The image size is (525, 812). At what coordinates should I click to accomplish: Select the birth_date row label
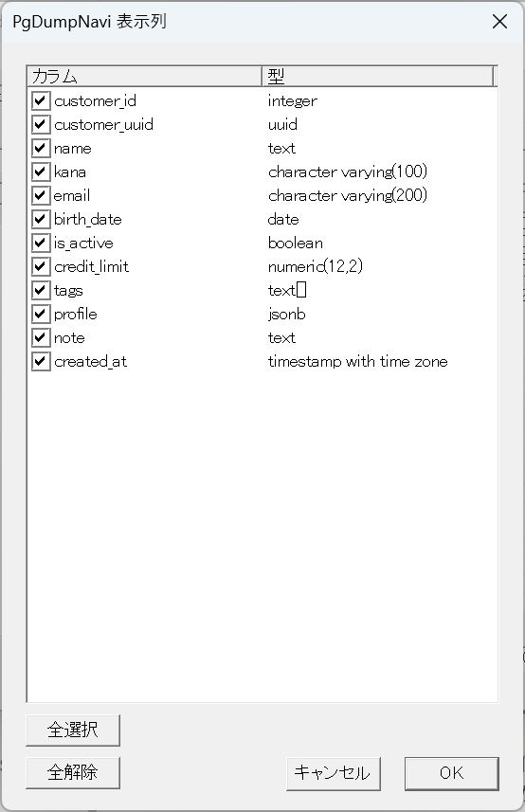click(x=88, y=220)
